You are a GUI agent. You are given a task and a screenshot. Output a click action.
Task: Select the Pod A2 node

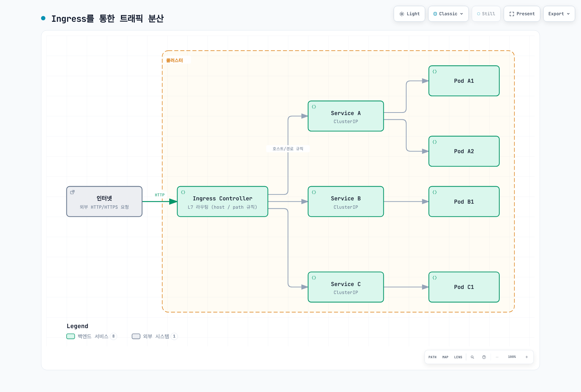(x=464, y=151)
